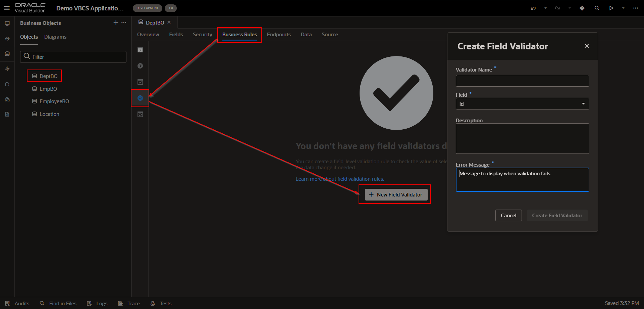Select the code-brackets functions icon
Image resolution: width=644 pixels, height=309 pixels.
[140, 115]
